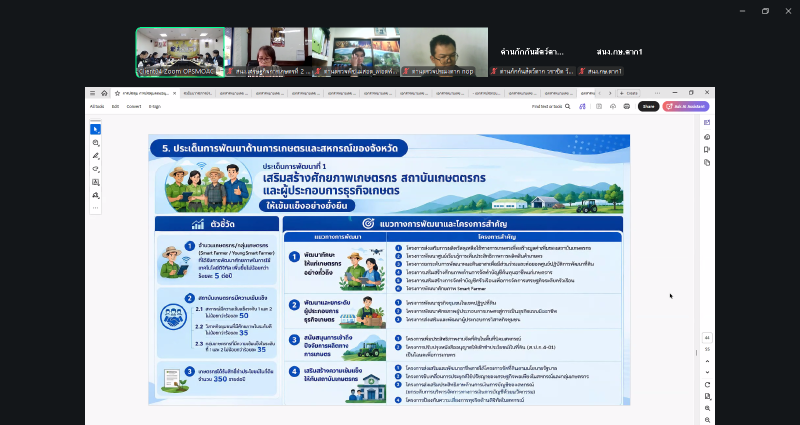800x425 pixels.
Task: Select the freehand draw loop tool
Action: click(95, 169)
